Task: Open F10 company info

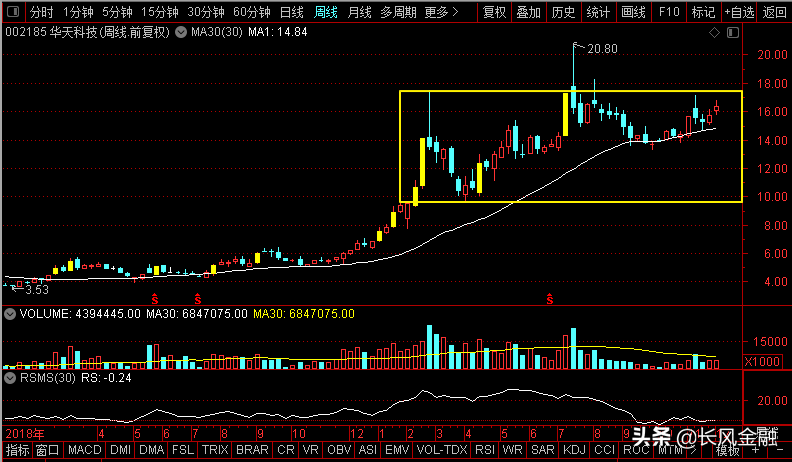Action: pos(669,12)
